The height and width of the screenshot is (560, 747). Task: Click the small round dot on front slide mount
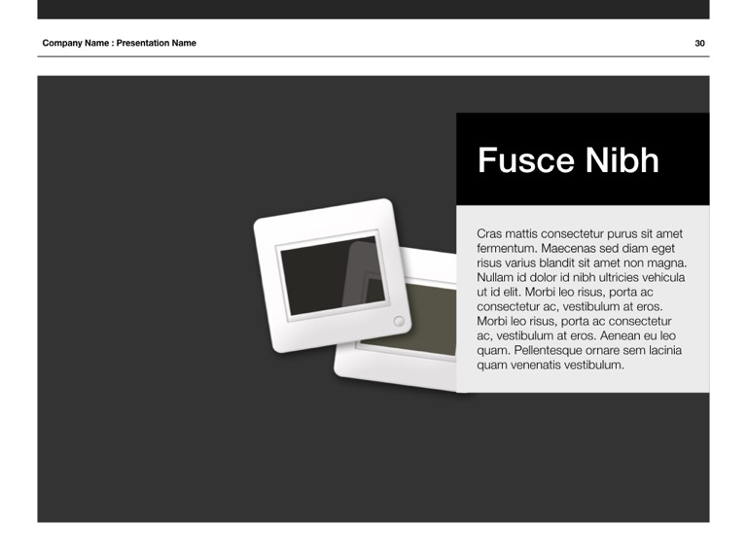point(398,321)
